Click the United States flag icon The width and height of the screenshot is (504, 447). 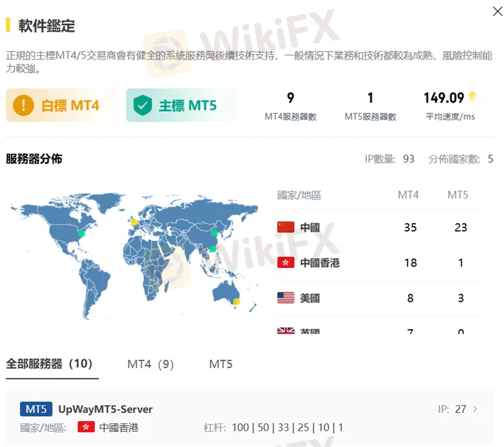[x=286, y=298]
